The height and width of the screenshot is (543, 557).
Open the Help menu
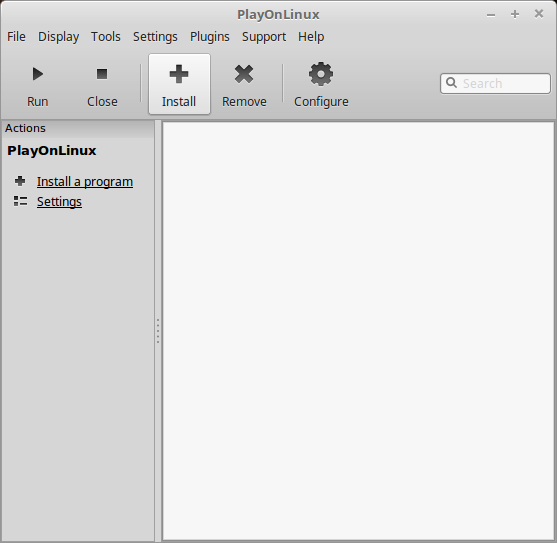pos(311,37)
